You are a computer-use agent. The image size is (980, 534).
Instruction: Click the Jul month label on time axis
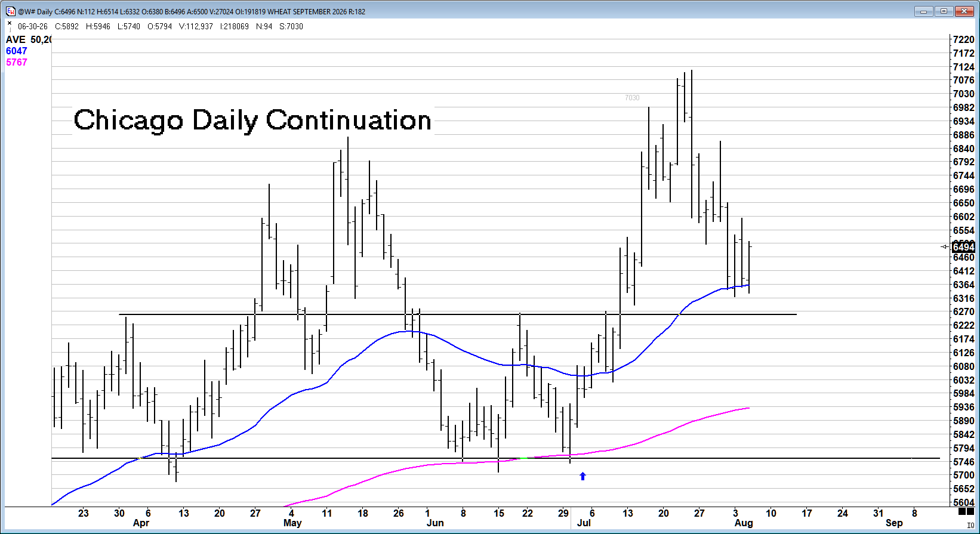pyautogui.click(x=584, y=523)
